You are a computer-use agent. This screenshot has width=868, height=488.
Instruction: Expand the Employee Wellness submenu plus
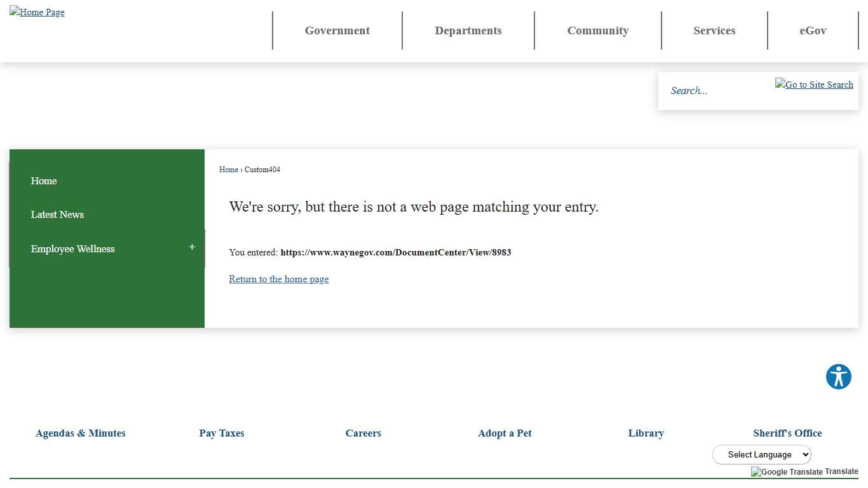[192, 247]
